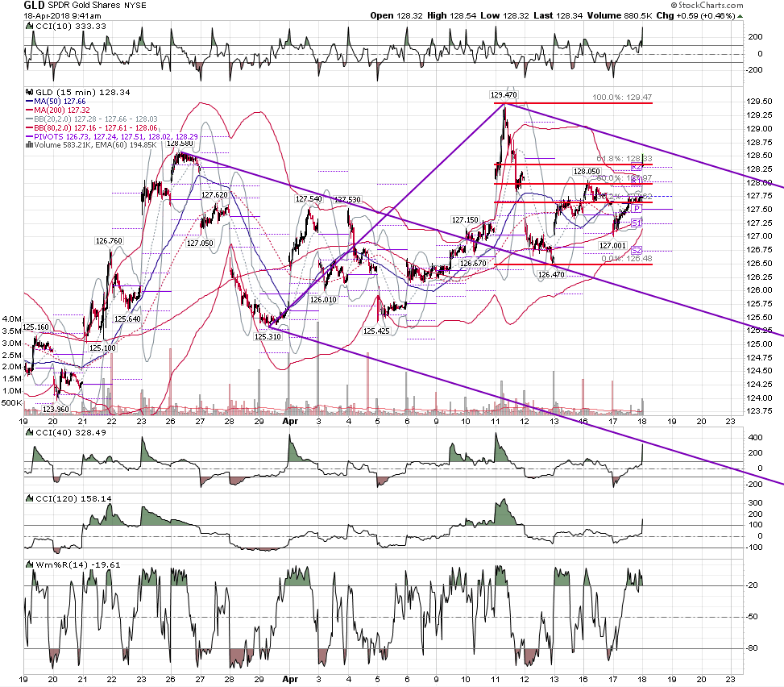Click the 123.960 low price label
784x687 pixels.
[x=56, y=410]
